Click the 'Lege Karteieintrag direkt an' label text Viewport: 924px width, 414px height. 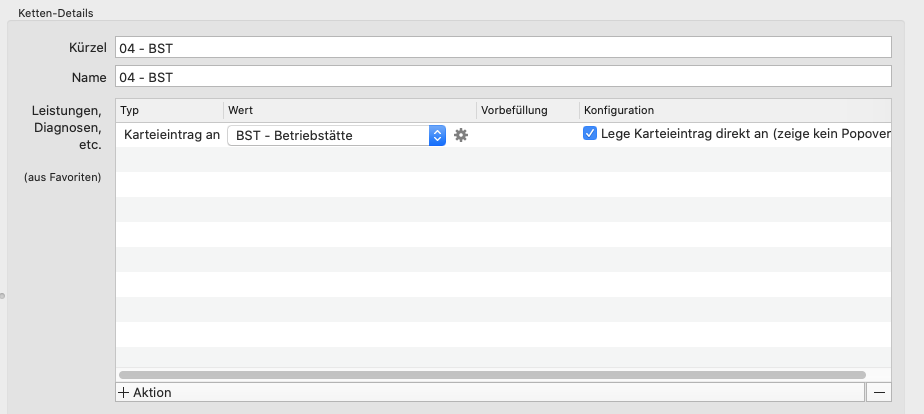pyautogui.click(x=745, y=134)
